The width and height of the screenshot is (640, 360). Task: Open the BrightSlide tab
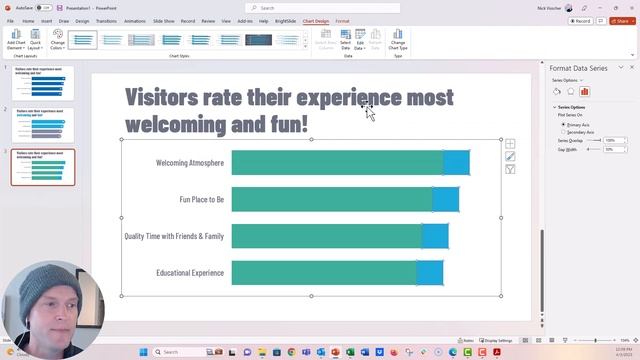point(285,21)
